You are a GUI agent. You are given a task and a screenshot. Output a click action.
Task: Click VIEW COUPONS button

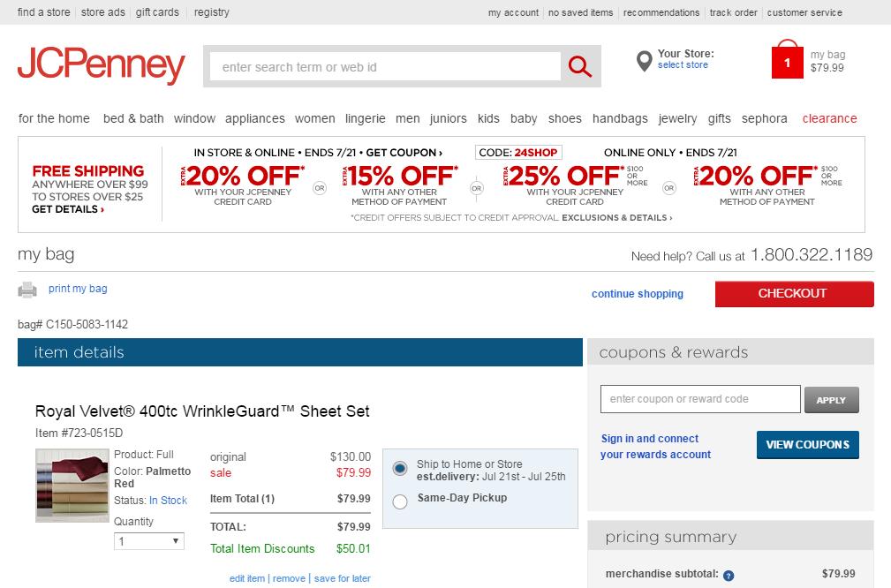click(x=807, y=444)
